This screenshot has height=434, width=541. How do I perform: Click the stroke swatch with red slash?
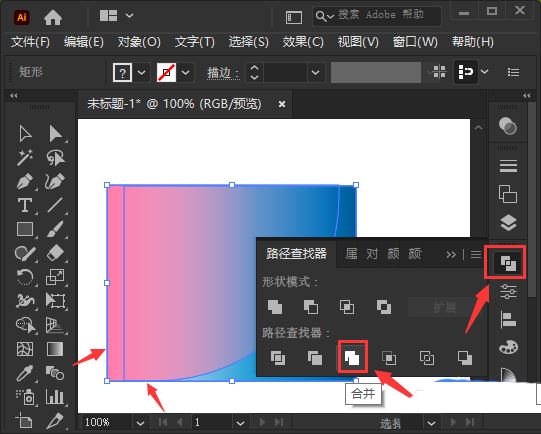(x=166, y=72)
